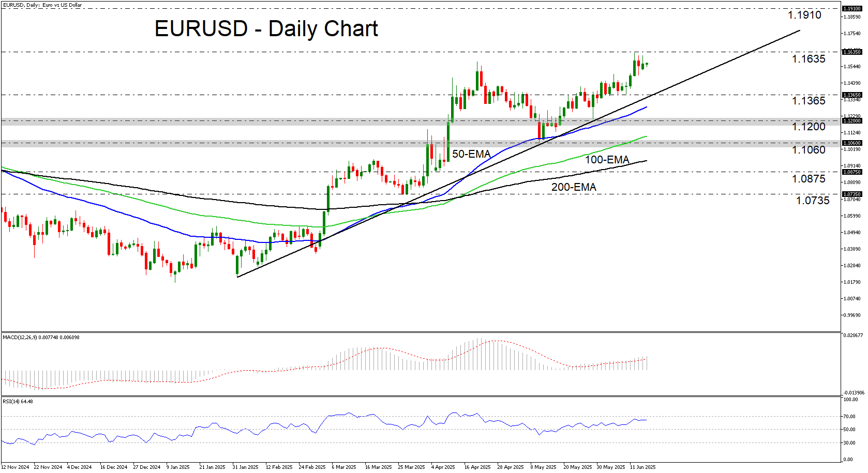
Task: Click the 22 Nov 2024 date label
Action: 48,467
